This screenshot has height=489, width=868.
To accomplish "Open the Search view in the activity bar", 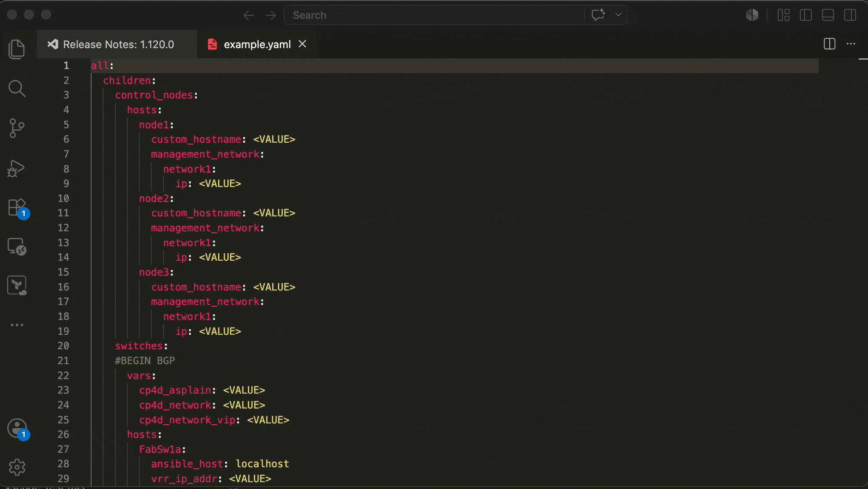I will [x=17, y=88].
